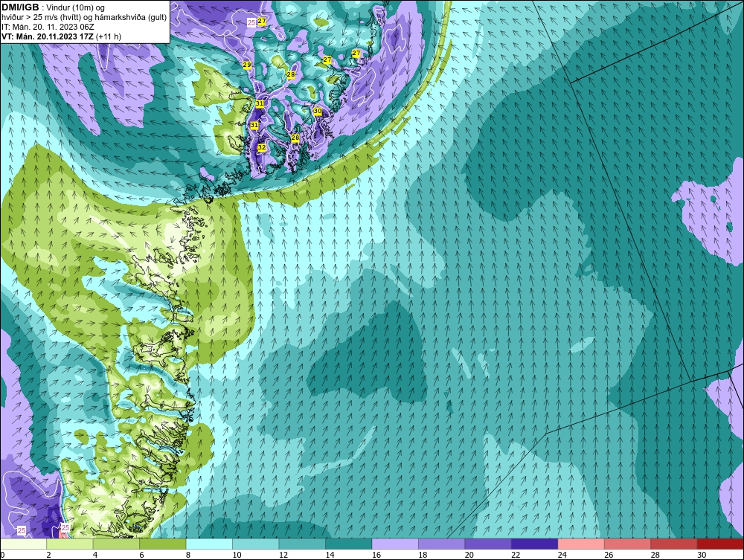This screenshot has width=744, height=560.
Task: Click the olive green 6–8 m/s legend swatch
Action: click(x=163, y=544)
